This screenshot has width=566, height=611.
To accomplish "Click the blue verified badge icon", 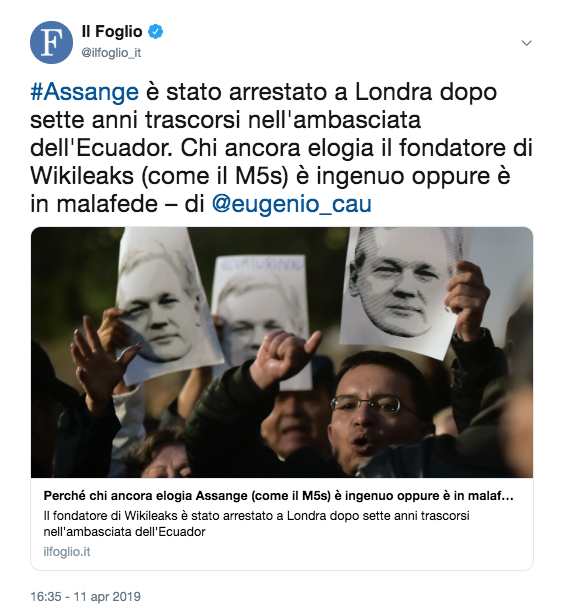I will pos(155,32).
